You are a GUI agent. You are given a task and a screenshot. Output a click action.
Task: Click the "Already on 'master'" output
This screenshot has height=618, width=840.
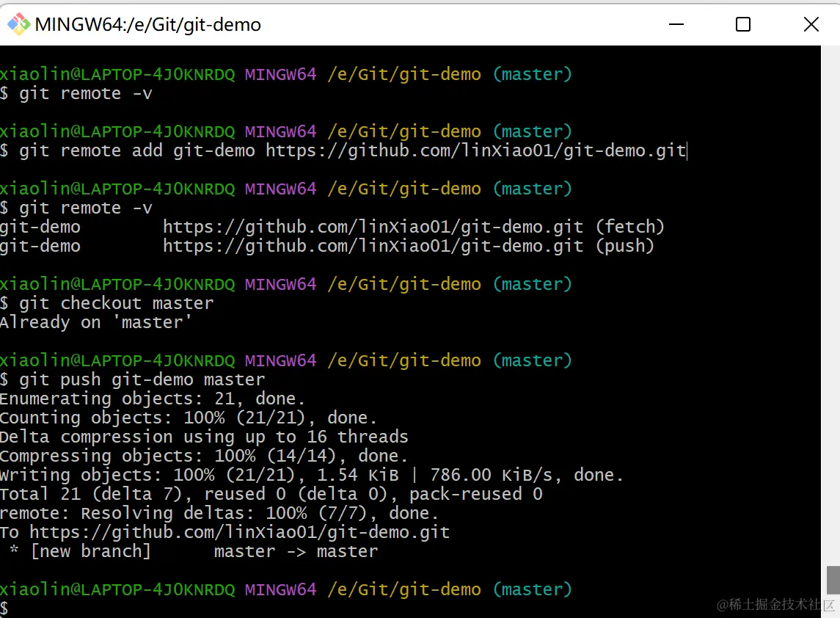(x=95, y=322)
